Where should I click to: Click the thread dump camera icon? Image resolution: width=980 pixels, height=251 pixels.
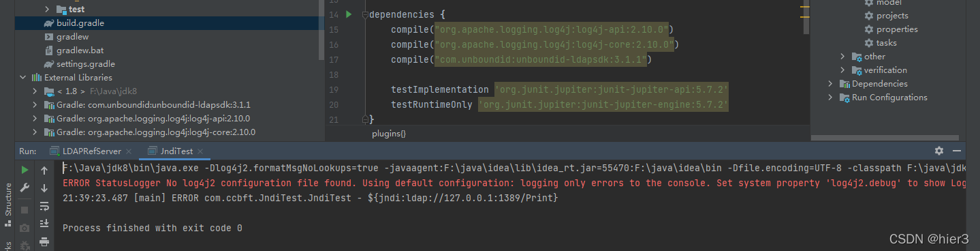(25, 227)
